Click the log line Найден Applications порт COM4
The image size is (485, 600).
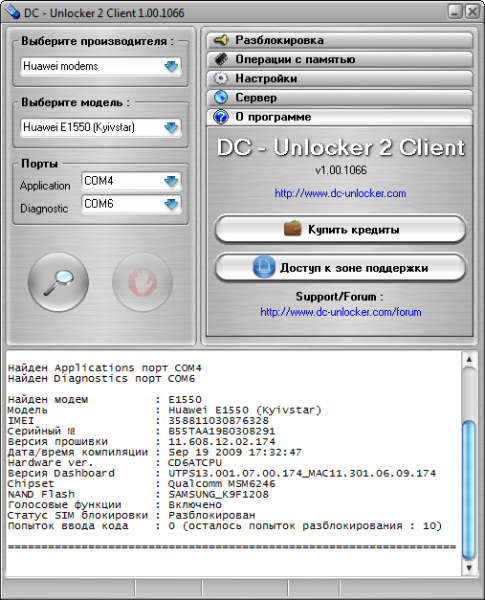pyautogui.click(x=105, y=368)
